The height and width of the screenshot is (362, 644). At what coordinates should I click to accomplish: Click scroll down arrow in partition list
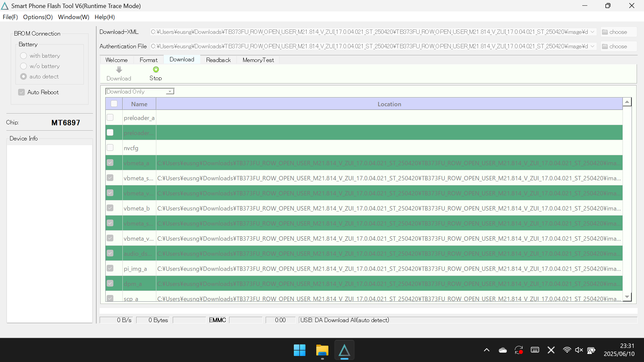point(627,297)
